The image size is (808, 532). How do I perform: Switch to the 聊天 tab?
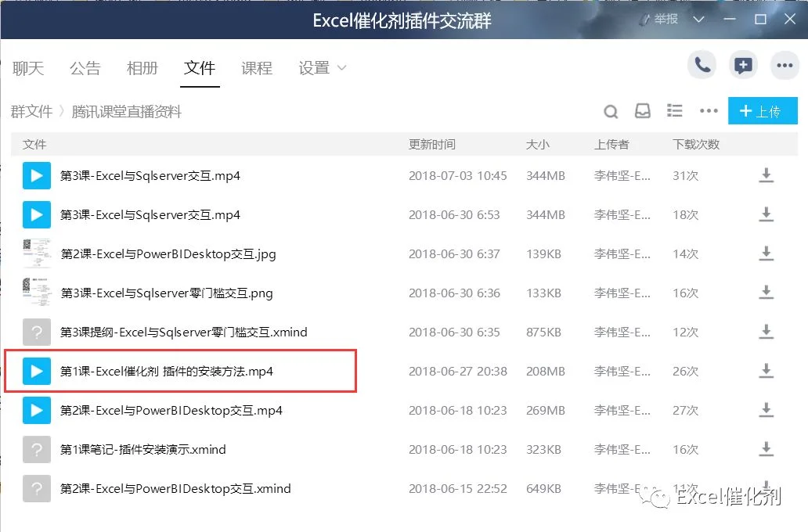[28, 67]
